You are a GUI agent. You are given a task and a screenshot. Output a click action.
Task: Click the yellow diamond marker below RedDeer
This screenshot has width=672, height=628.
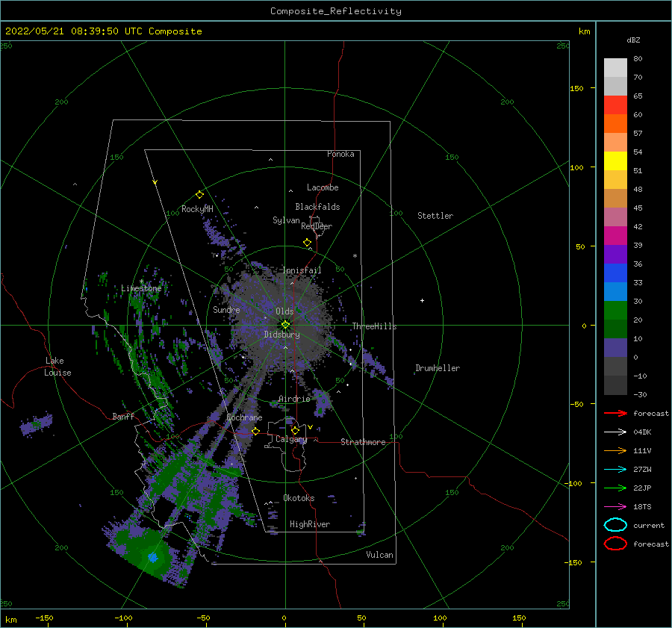tap(307, 243)
